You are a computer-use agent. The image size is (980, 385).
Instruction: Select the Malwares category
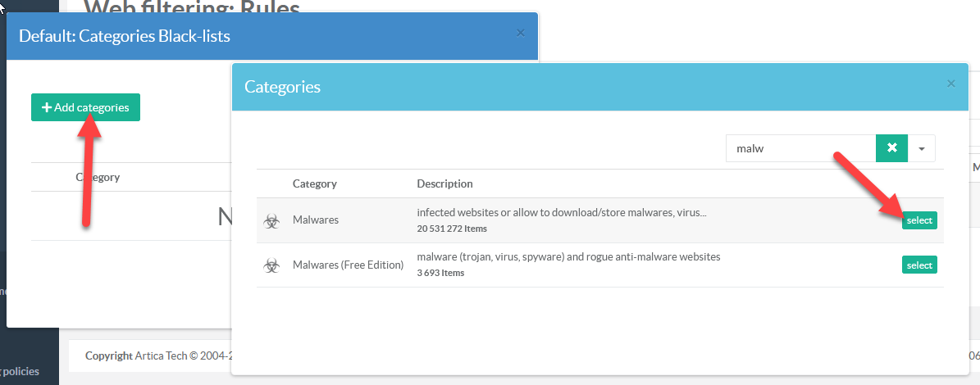(x=919, y=220)
